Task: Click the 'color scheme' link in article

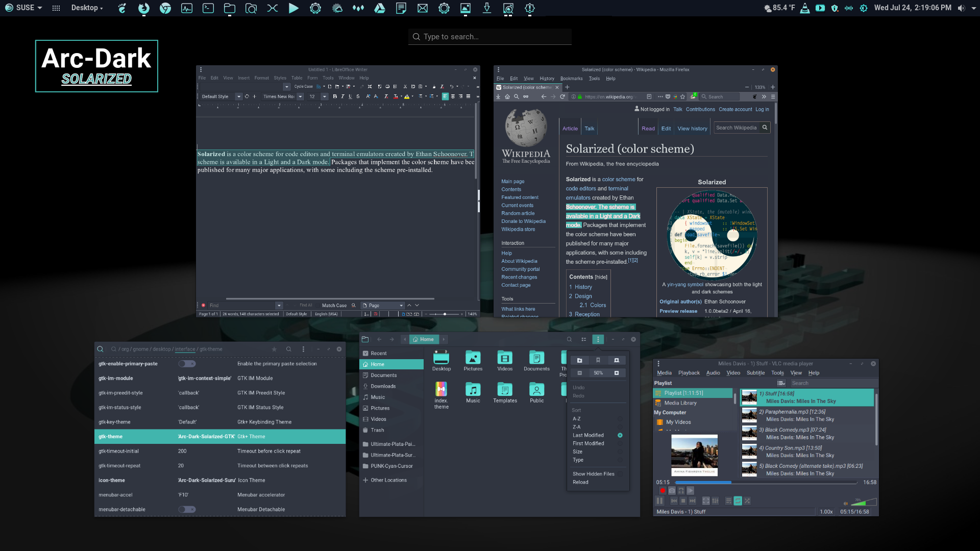Action: (618, 180)
